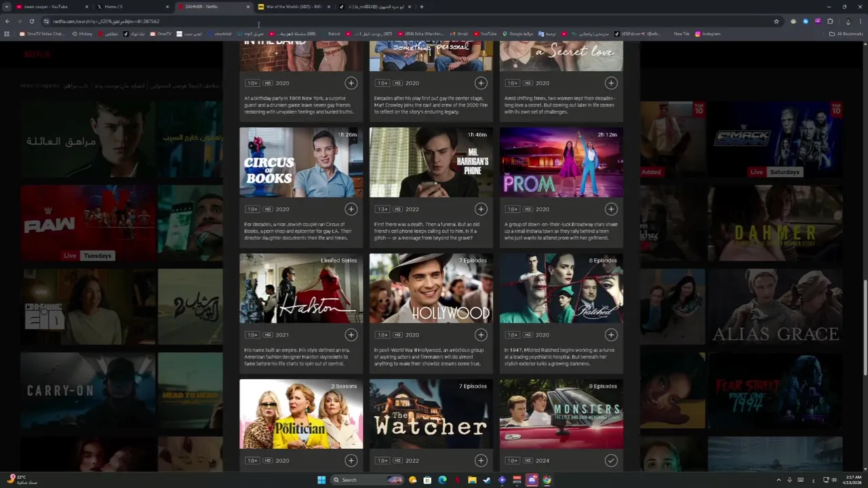Open A Secret Love thumbnail

click(x=561, y=56)
